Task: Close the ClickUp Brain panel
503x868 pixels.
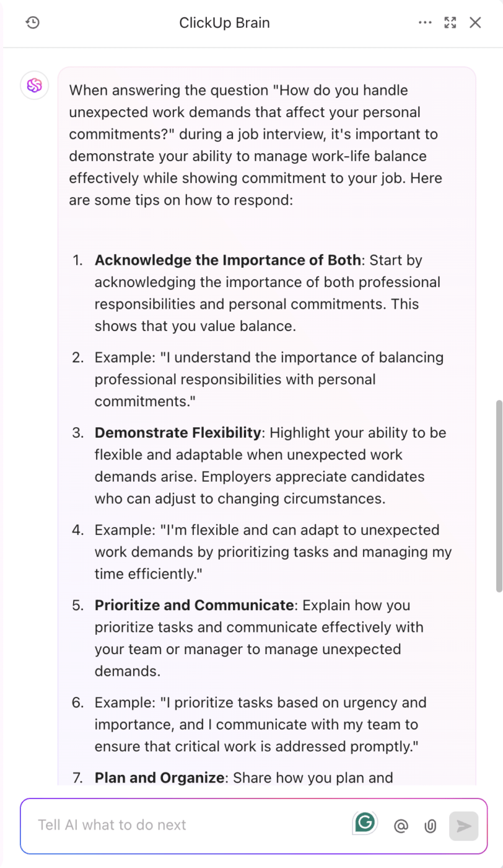Action: coord(475,23)
